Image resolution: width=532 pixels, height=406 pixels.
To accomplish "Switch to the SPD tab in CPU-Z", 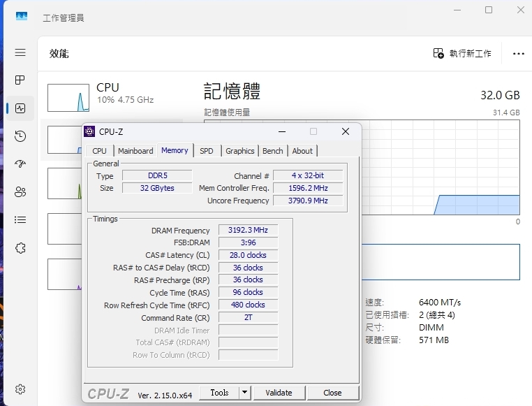I will coord(207,151).
